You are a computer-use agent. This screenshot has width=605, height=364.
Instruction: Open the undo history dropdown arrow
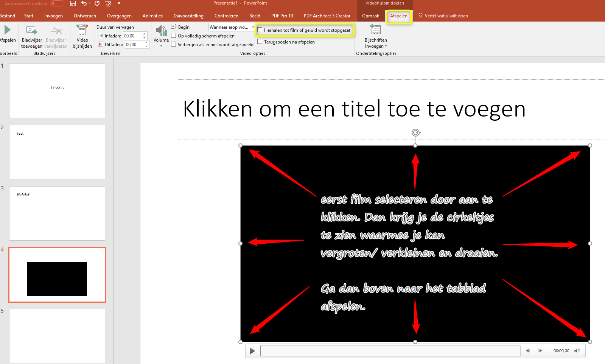click(90, 3)
